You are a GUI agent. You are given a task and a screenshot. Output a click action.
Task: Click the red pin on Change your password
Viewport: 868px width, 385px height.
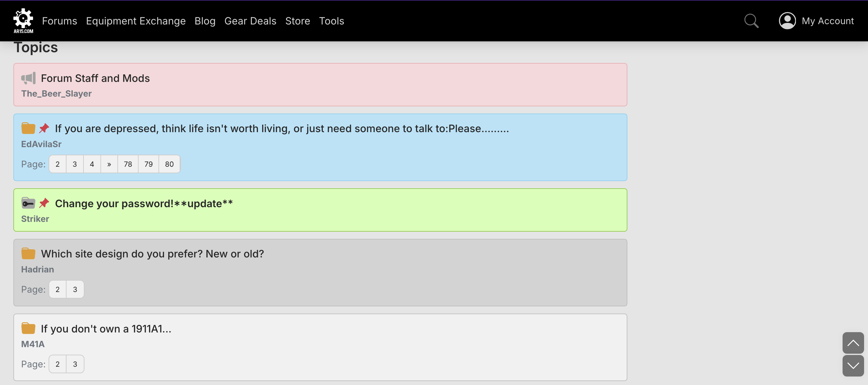point(44,203)
